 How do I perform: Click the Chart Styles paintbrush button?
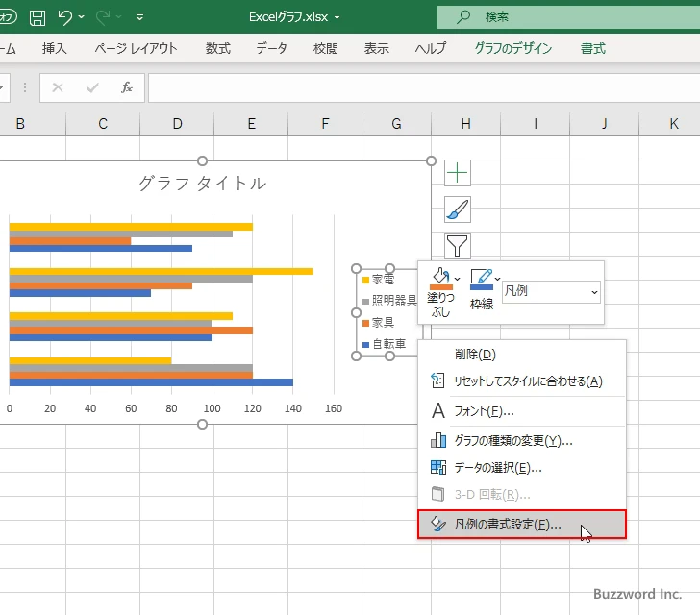point(458,209)
